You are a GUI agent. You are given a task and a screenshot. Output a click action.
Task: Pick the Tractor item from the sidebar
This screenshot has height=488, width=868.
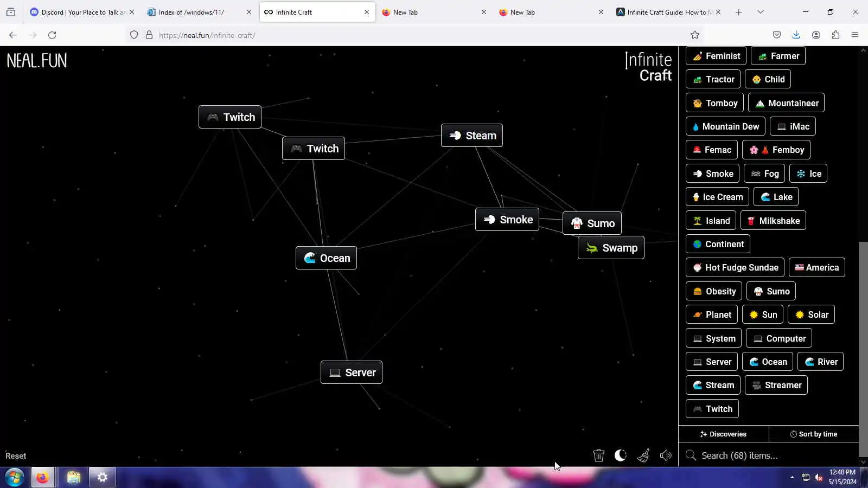(713, 79)
